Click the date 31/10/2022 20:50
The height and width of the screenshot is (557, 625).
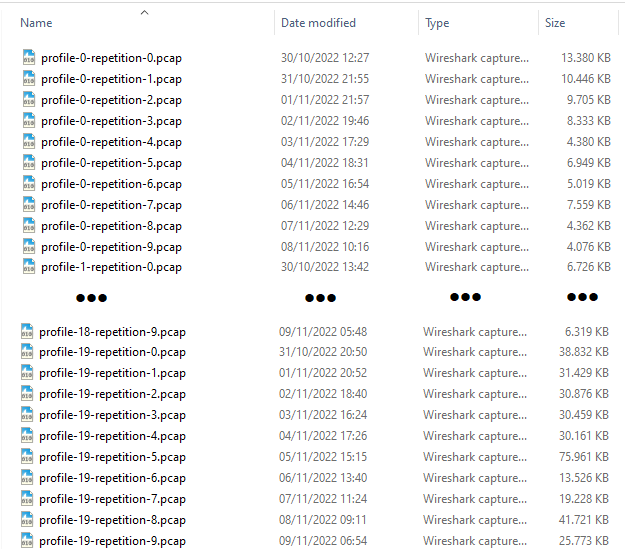pyautogui.click(x=323, y=352)
